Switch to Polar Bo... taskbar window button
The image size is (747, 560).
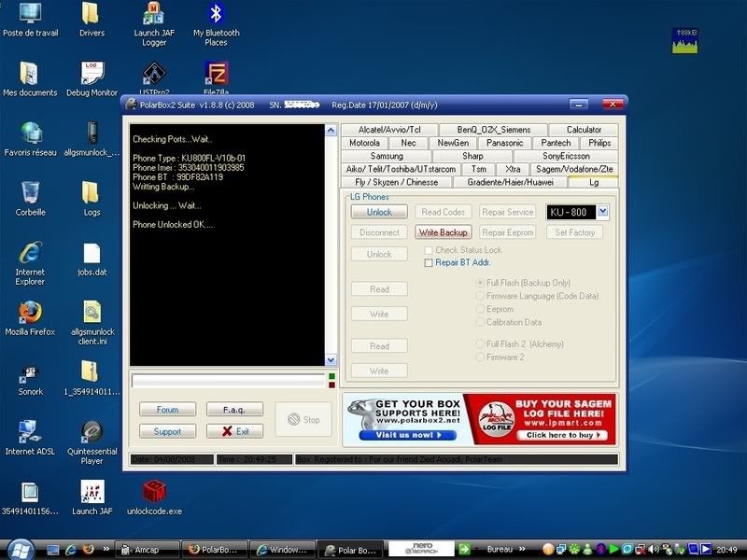tap(350, 550)
